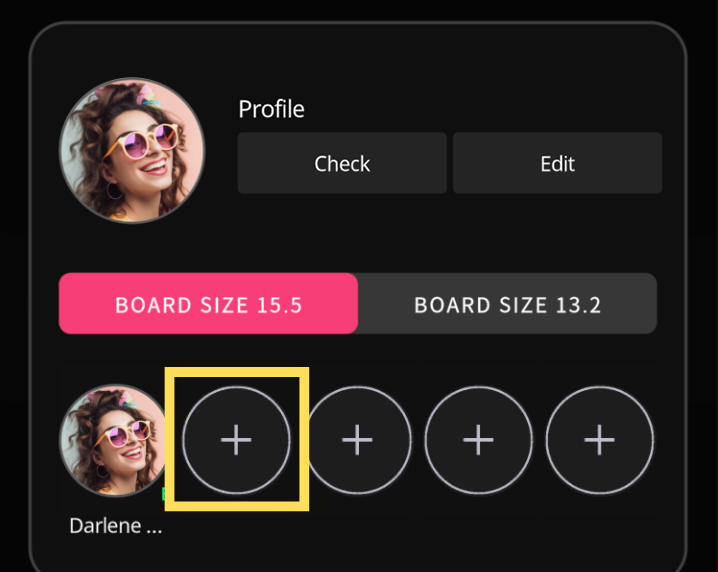The width and height of the screenshot is (718, 572).
Task: Switch to BOARD SIZE 15.5
Action: (208, 304)
